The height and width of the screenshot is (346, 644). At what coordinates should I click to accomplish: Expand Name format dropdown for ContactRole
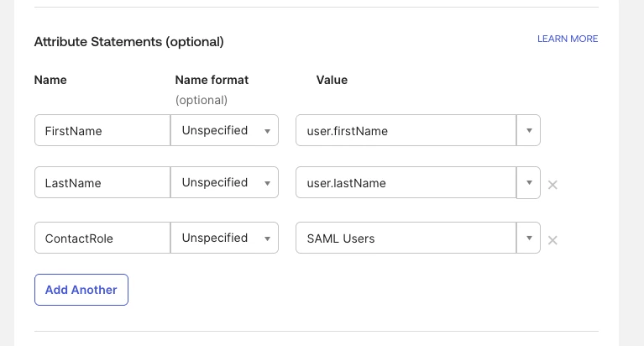point(224,239)
